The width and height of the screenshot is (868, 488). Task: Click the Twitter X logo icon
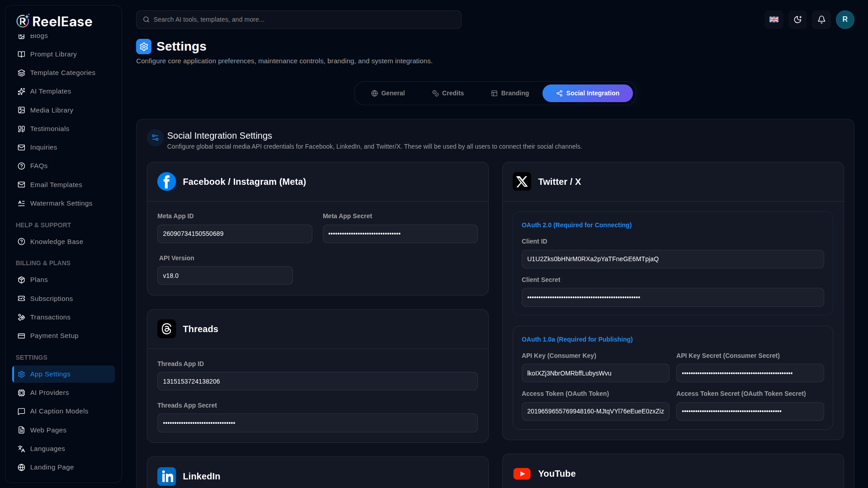(522, 182)
